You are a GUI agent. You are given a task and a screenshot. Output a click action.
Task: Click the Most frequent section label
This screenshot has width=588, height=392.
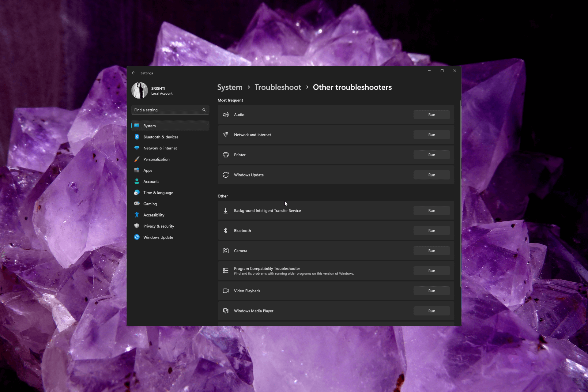[x=230, y=100]
